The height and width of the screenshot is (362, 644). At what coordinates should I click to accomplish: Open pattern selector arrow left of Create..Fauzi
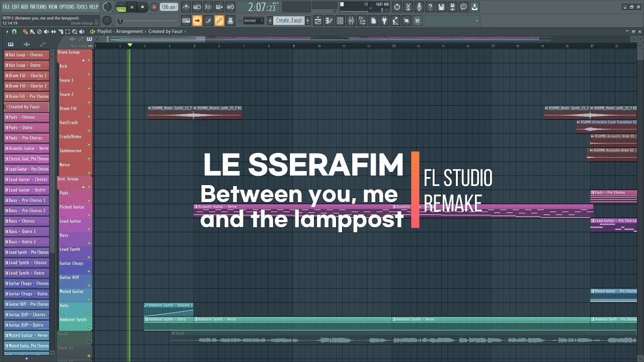pyautogui.click(x=270, y=21)
